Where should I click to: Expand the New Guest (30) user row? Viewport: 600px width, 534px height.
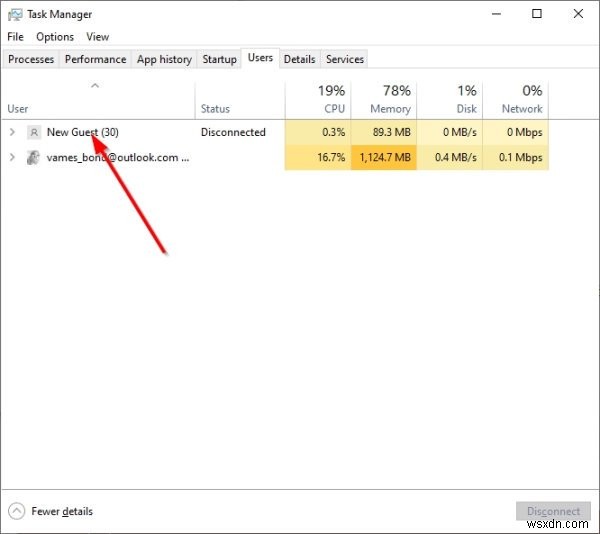[12, 132]
